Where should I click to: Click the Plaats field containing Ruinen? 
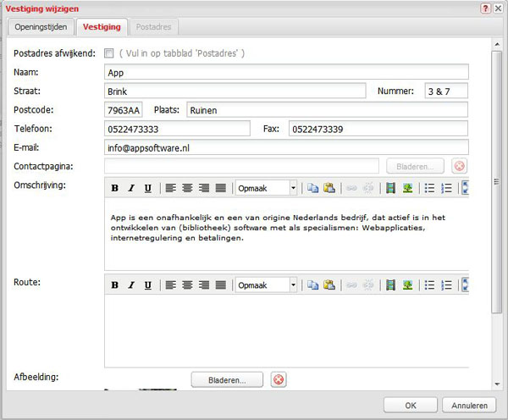pos(327,110)
